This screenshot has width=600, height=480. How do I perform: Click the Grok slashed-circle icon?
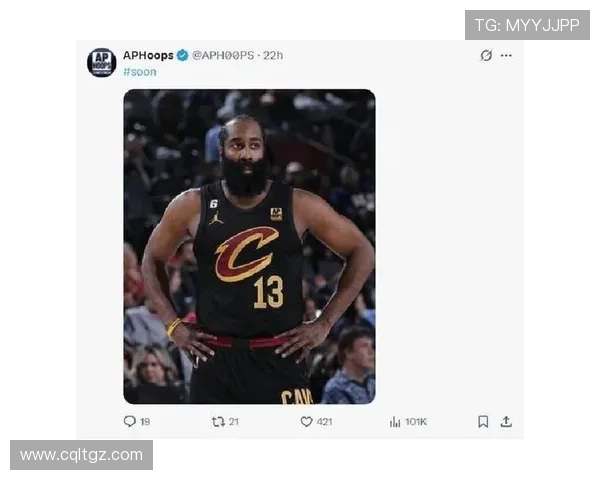click(486, 56)
